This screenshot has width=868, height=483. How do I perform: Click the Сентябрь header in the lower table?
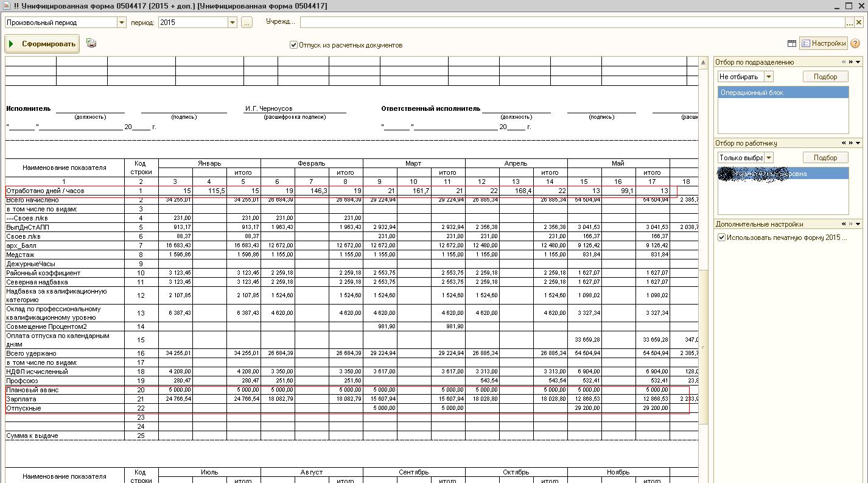[x=414, y=472]
